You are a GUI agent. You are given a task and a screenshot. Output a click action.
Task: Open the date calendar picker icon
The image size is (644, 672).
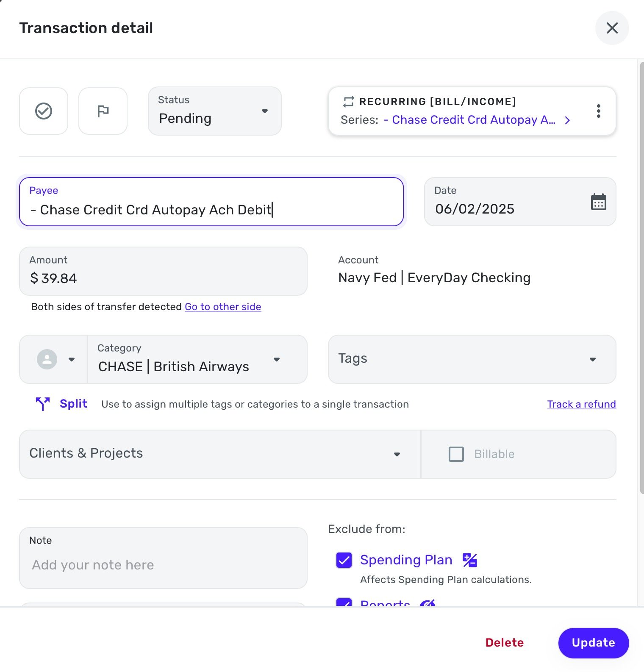point(598,202)
